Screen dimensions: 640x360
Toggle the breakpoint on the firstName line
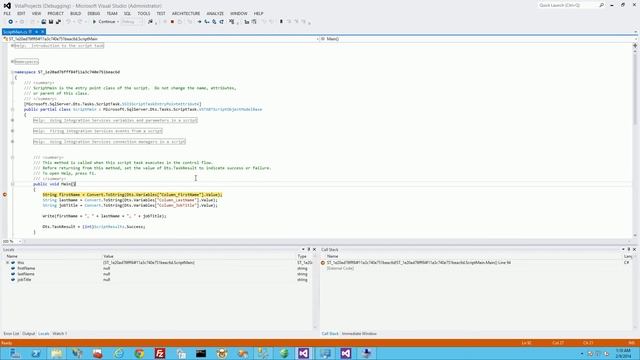(x=5, y=195)
